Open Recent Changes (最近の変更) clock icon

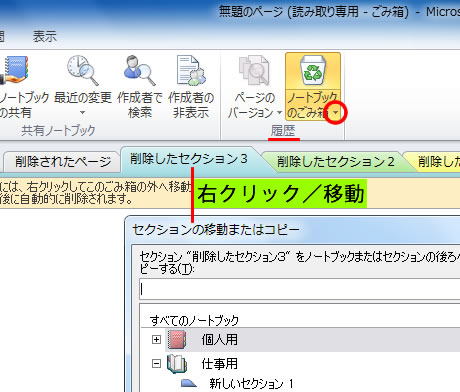tap(83, 70)
